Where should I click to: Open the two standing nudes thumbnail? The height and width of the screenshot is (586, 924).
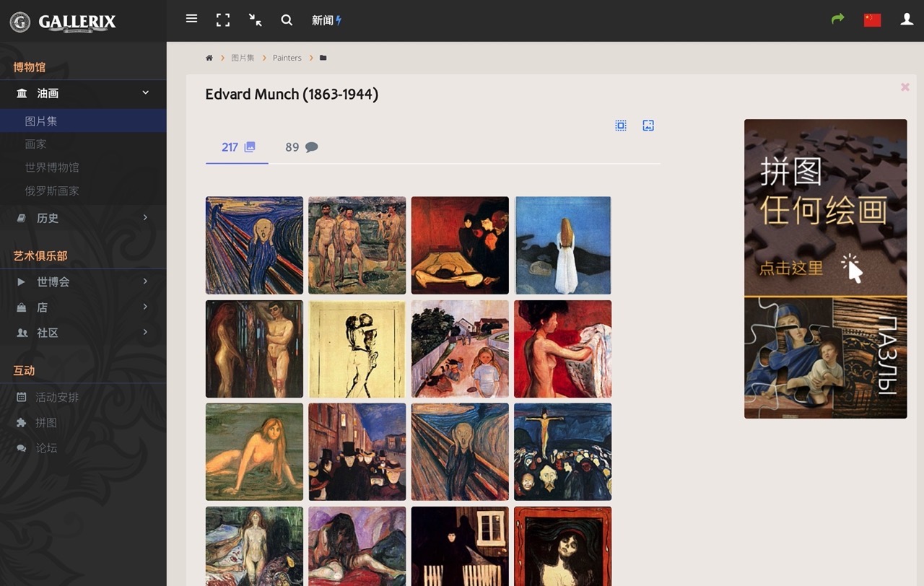pos(254,349)
